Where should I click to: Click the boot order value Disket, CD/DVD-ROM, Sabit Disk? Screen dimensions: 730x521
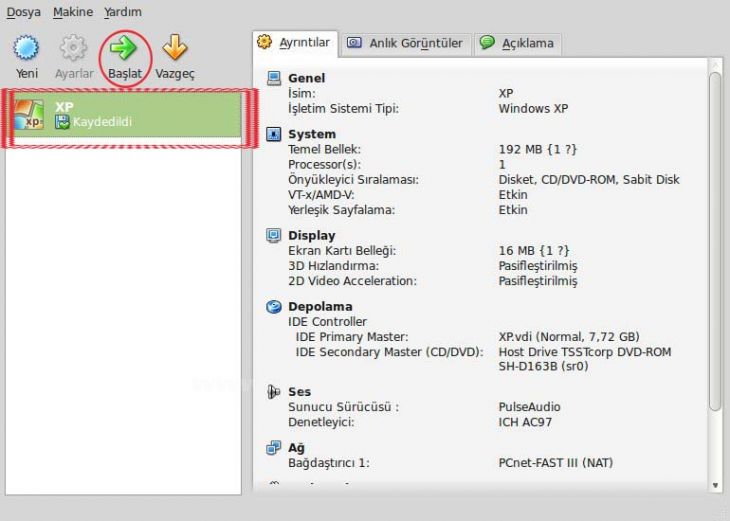click(589, 180)
